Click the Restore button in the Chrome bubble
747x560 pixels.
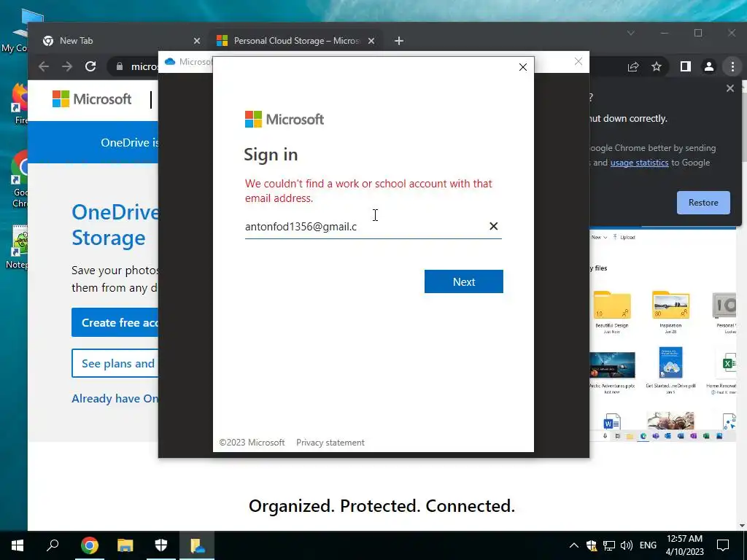coord(703,203)
